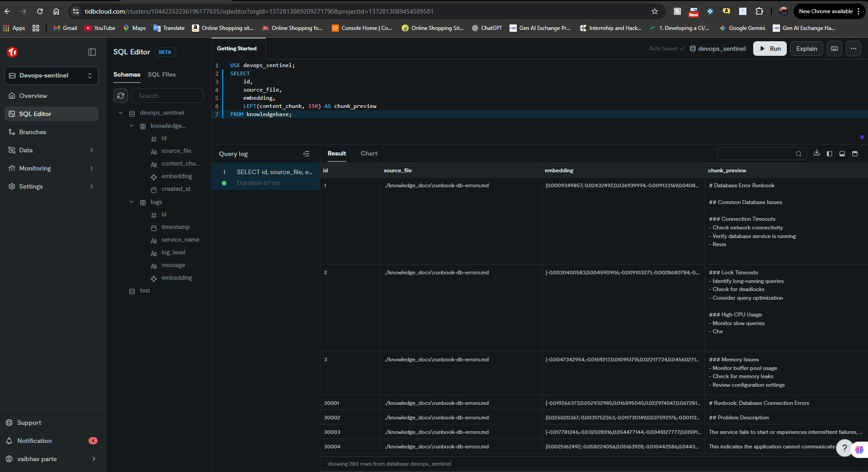Collapse the logs table node
Image resolution: width=868 pixels, height=472 pixels.
point(132,202)
